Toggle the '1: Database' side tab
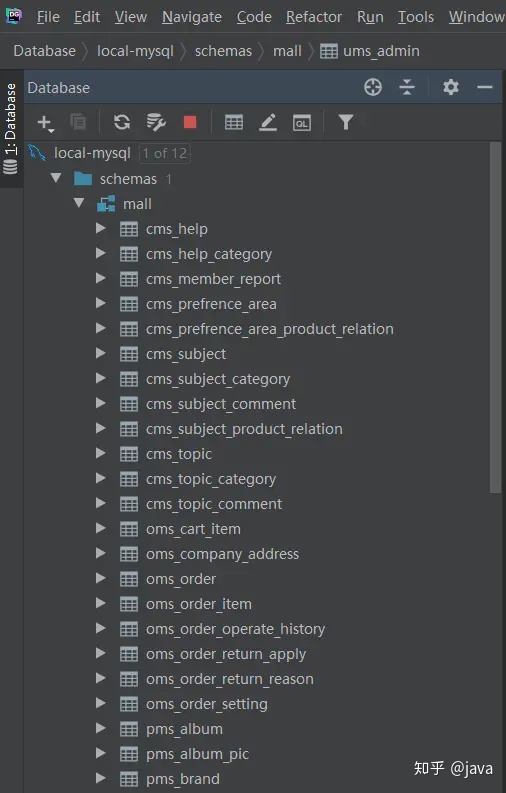Screen dimensions: 506x793 (11, 128)
